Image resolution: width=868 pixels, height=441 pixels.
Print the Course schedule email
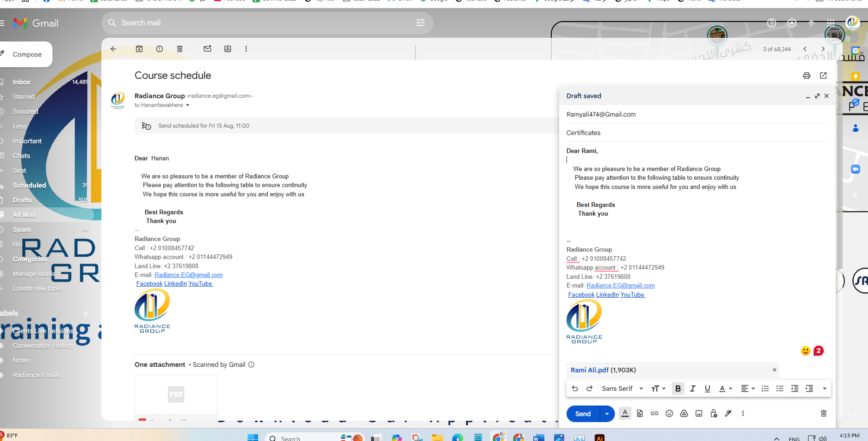[807, 76]
